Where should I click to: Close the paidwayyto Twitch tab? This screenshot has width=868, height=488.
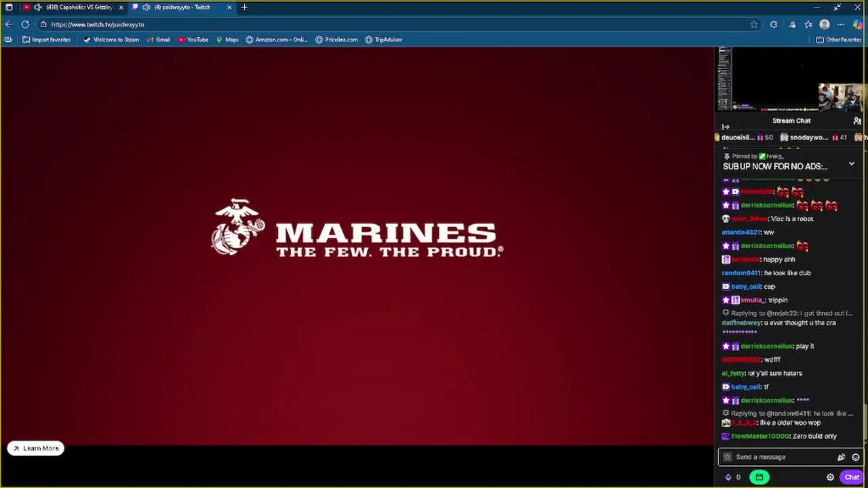[x=229, y=7]
